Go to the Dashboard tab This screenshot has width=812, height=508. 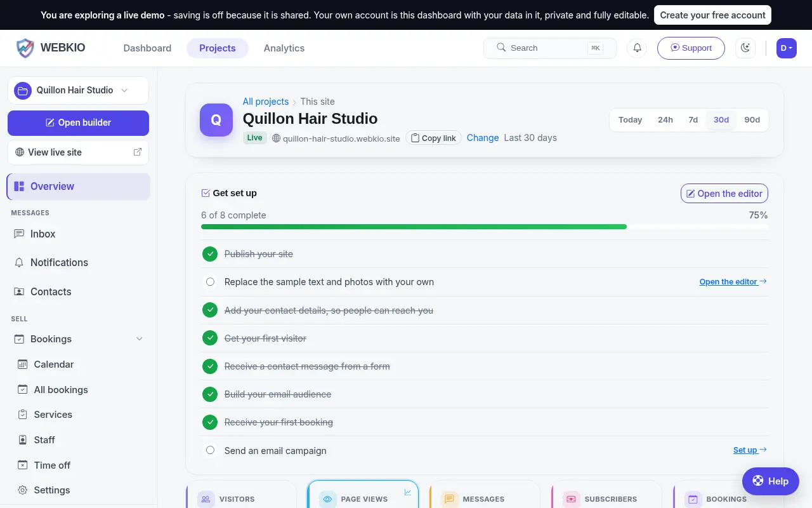tap(147, 48)
